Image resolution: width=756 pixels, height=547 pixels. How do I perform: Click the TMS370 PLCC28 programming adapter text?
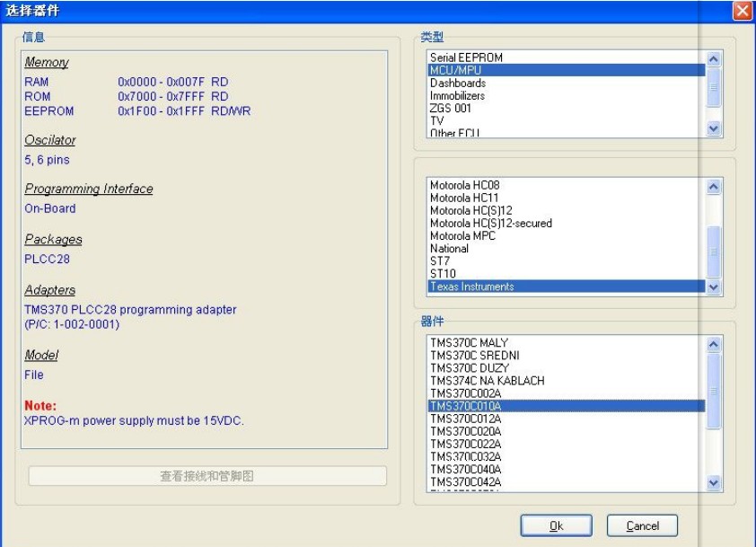pos(130,310)
